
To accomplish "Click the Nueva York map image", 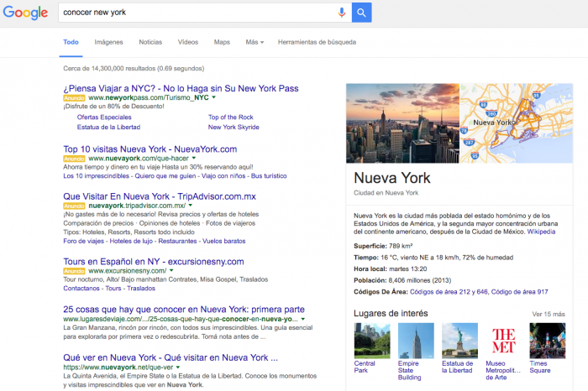I will coord(516,123).
